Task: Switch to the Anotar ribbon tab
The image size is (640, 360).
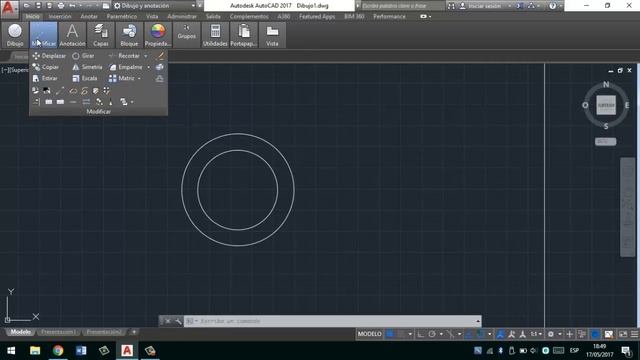Action: [x=89, y=17]
